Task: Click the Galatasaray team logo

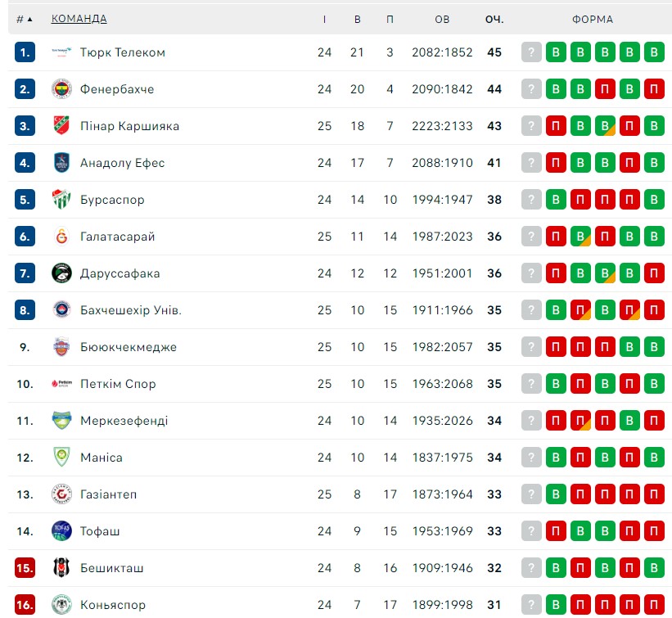Action: 61,237
